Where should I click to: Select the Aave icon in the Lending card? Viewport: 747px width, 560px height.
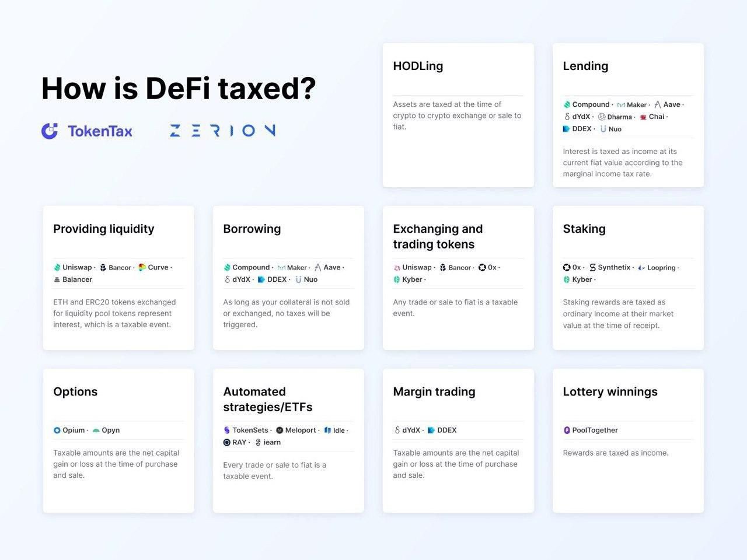click(658, 104)
